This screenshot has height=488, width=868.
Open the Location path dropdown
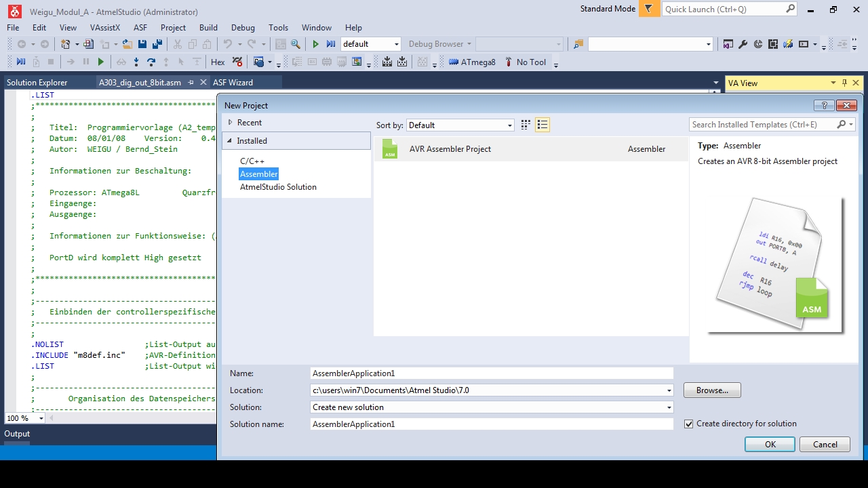coord(669,390)
